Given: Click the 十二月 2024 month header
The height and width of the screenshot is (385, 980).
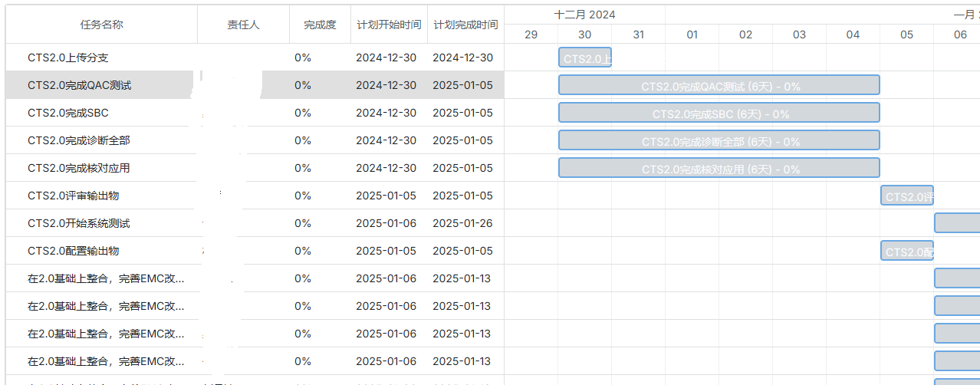Looking at the screenshot, I should (x=584, y=15).
